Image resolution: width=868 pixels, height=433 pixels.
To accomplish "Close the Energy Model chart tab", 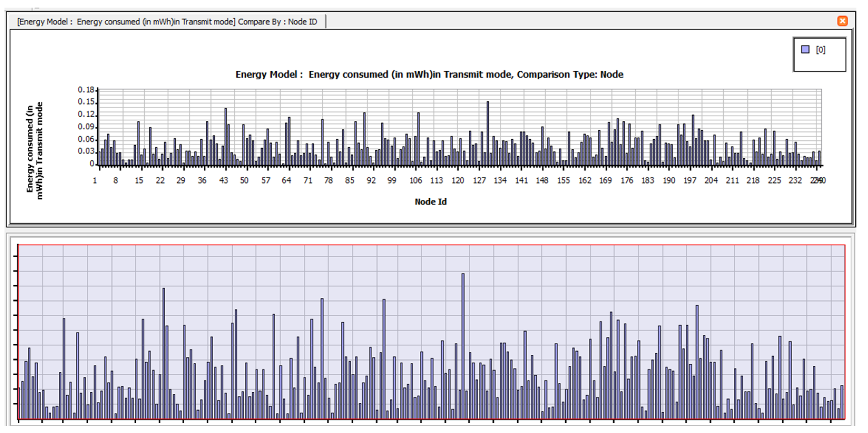I will click(x=842, y=21).
